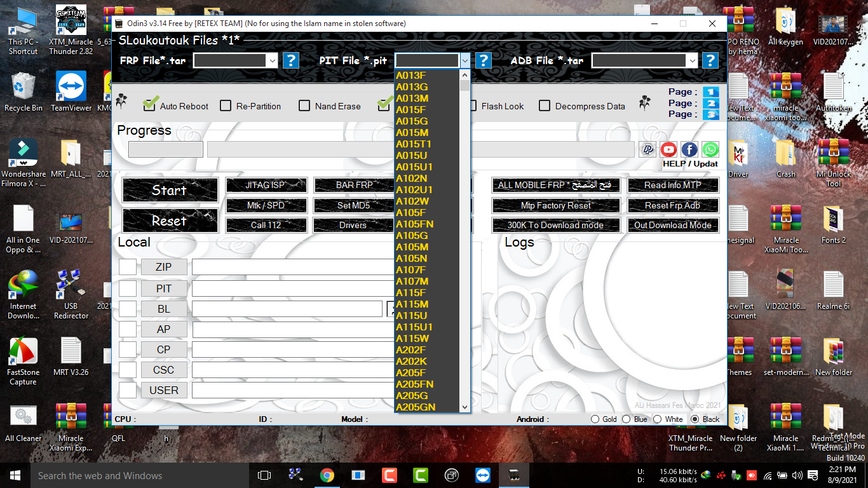
Task: Uncheck the Auto Reboot option
Action: tap(150, 105)
